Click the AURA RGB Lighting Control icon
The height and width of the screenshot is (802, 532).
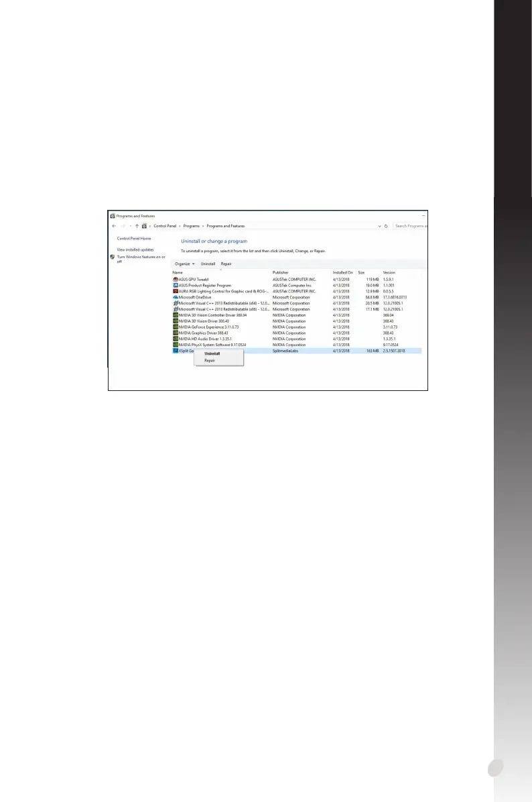[176, 292]
